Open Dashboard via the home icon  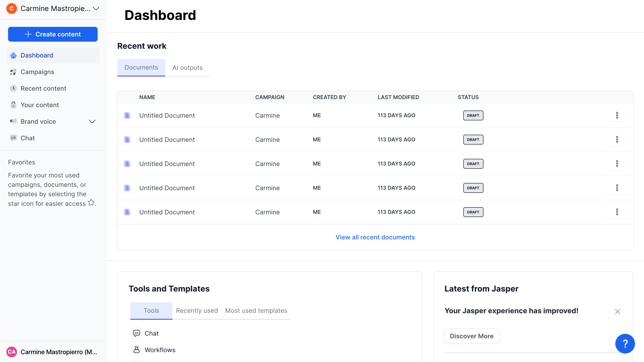[13, 55]
